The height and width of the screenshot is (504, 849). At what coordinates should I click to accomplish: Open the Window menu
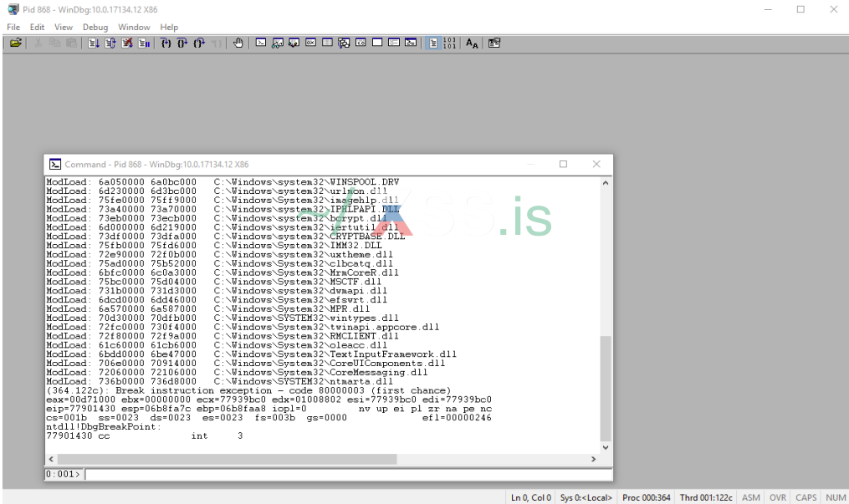point(134,27)
